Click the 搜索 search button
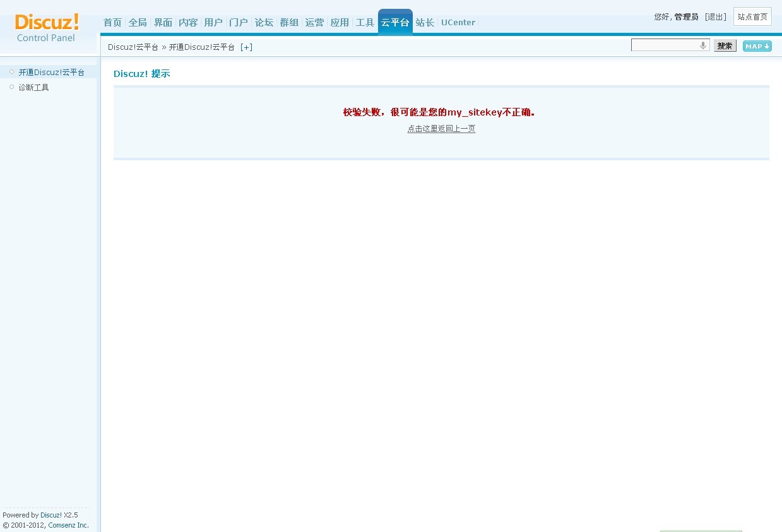This screenshot has width=782, height=532. (x=725, y=45)
